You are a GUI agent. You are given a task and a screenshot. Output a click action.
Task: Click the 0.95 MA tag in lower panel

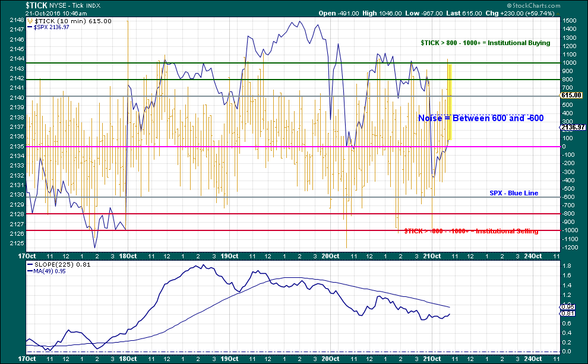click(568, 306)
